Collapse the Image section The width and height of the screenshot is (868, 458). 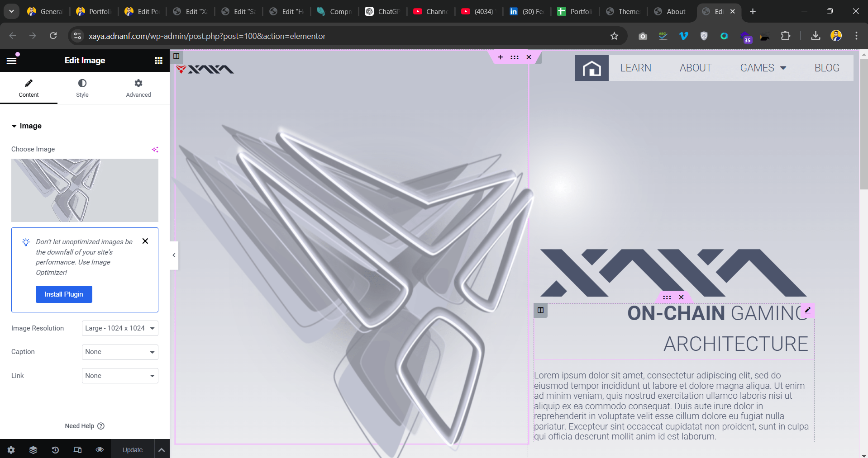27,126
